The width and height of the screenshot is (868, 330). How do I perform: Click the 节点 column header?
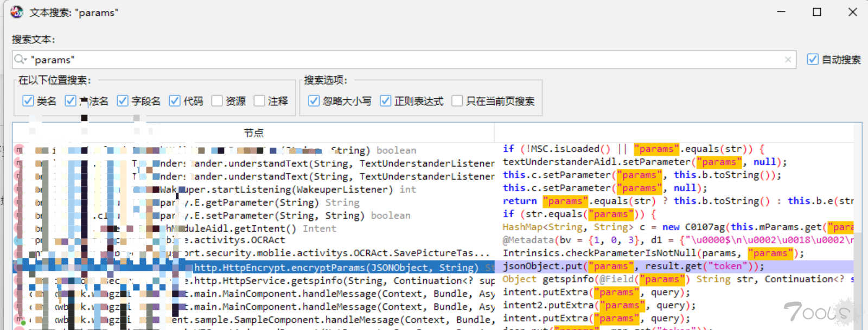click(x=253, y=133)
